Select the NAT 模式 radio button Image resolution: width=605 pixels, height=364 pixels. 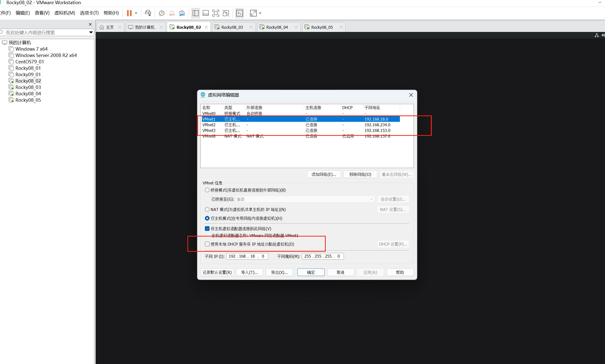pos(207,210)
